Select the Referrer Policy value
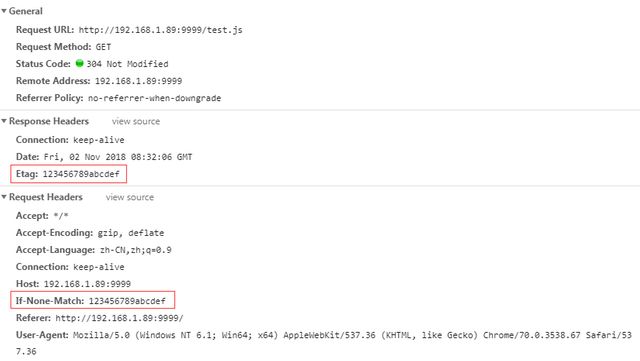The image size is (640, 361). 154,98
